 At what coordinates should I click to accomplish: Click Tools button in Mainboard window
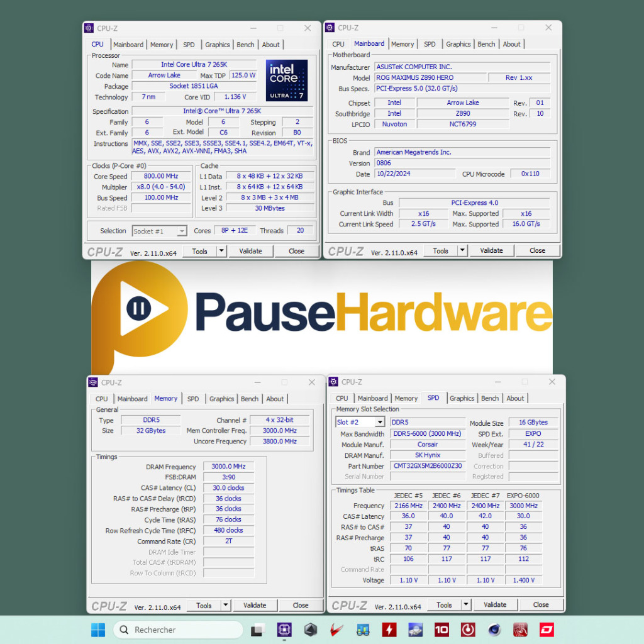[440, 250]
